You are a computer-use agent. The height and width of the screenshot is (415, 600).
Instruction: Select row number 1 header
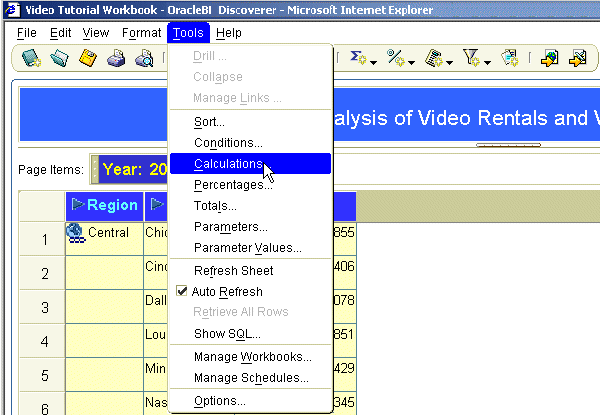[42, 239]
